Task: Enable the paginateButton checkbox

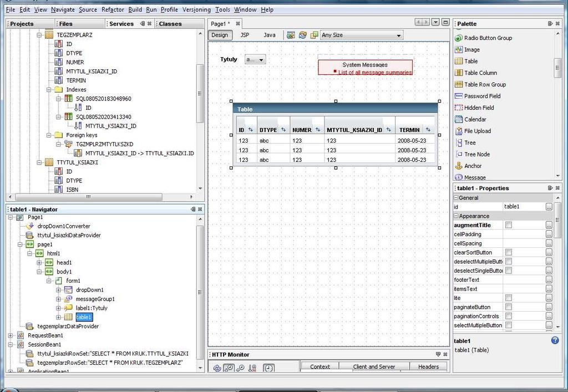Action: click(509, 307)
